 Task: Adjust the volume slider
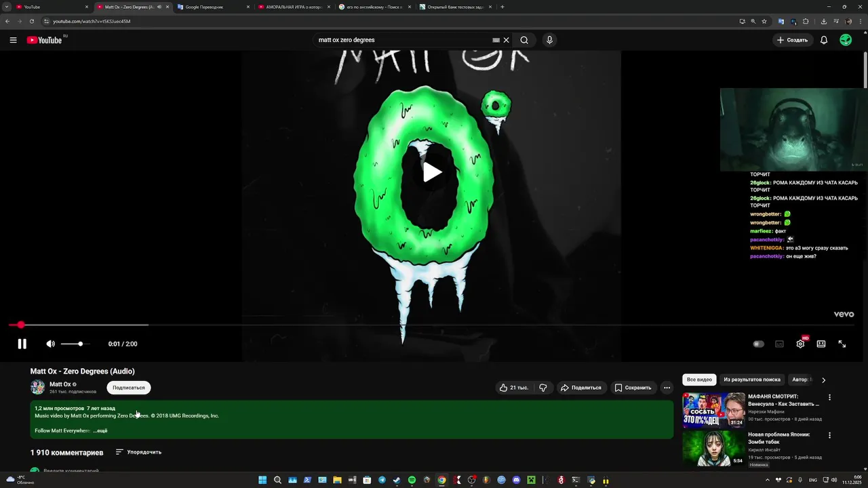[x=74, y=344]
